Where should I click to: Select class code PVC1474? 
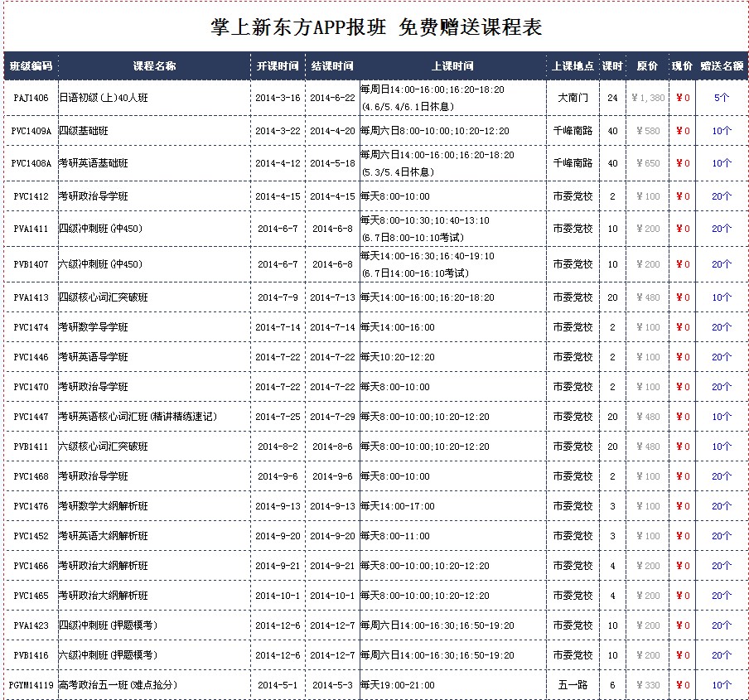point(31,327)
